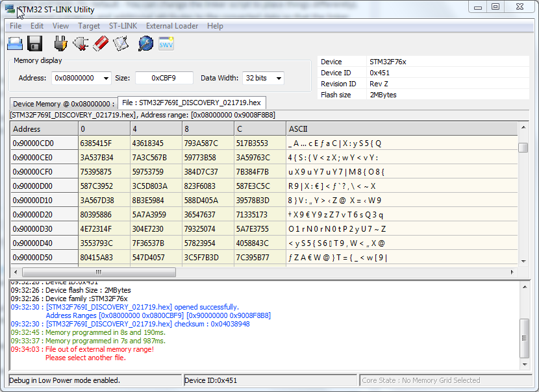Viewport: 539px width, 392px height.
Task: Open the ST-LINK menu
Action: pos(123,26)
